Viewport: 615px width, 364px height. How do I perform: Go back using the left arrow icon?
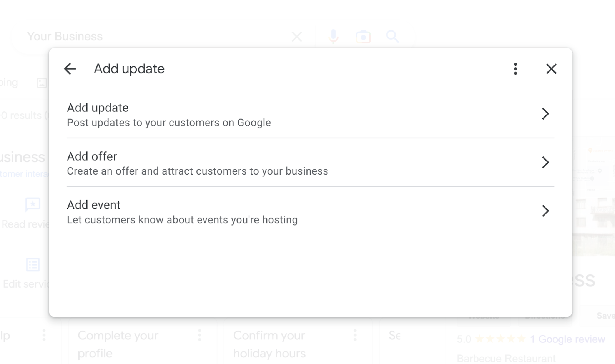tap(70, 69)
